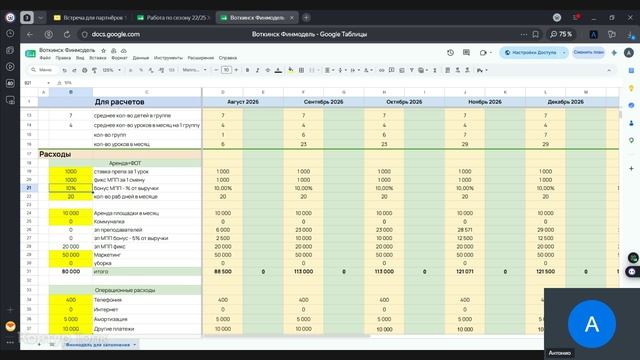Select yellow cell Маркетинг 50 000
640x360 pixels.
point(71,255)
